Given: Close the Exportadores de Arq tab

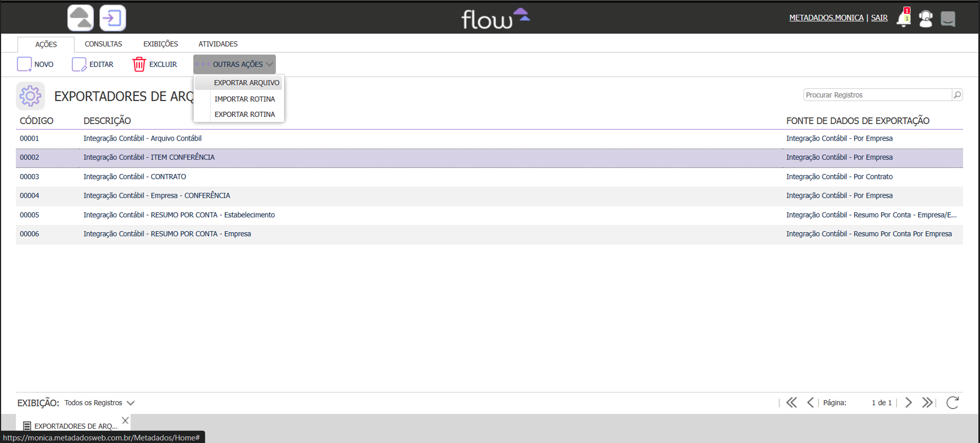Looking at the screenshot, I should coord(125,420).
